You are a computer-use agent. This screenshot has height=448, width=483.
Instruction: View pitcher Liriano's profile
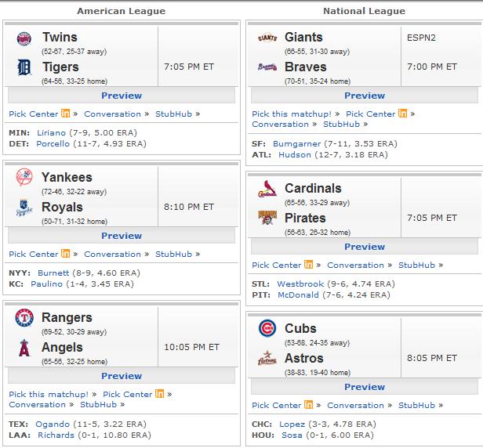coord(51,132)
